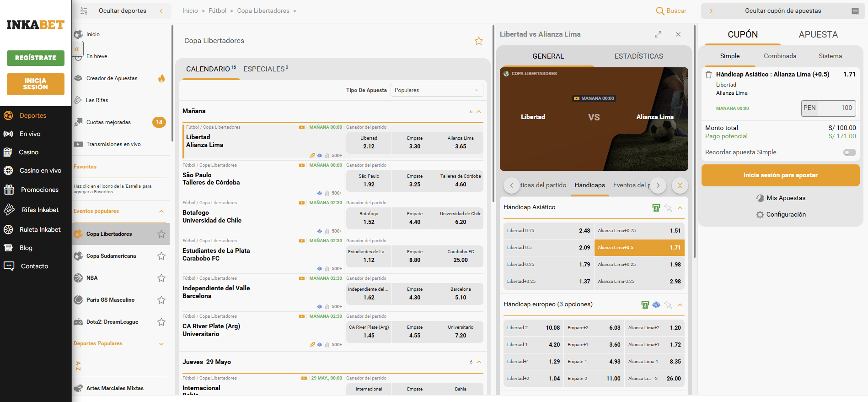Favorite Paris GS Masculino with star
The image size is (868, 402).
click(161, 300)
